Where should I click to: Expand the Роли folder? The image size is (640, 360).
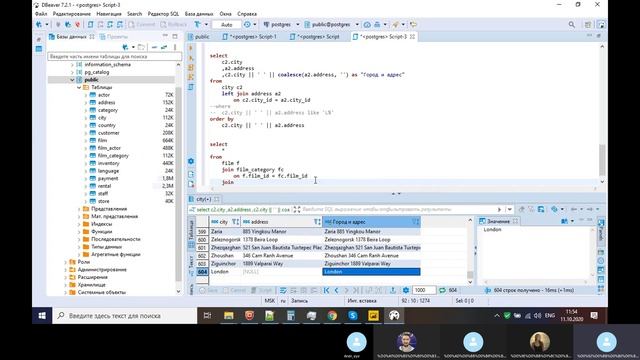click(x=66, y=262)
